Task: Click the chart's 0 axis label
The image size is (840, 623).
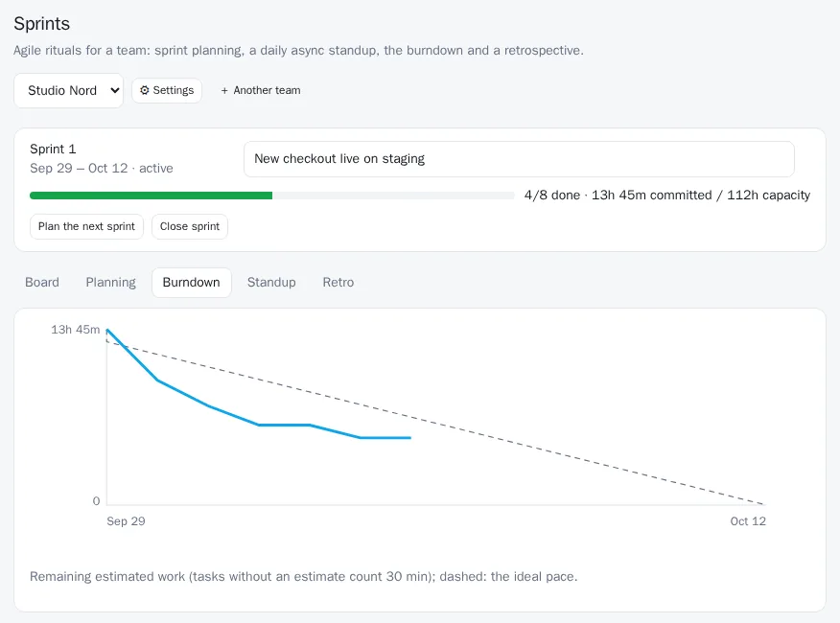Action: [97, 501]
